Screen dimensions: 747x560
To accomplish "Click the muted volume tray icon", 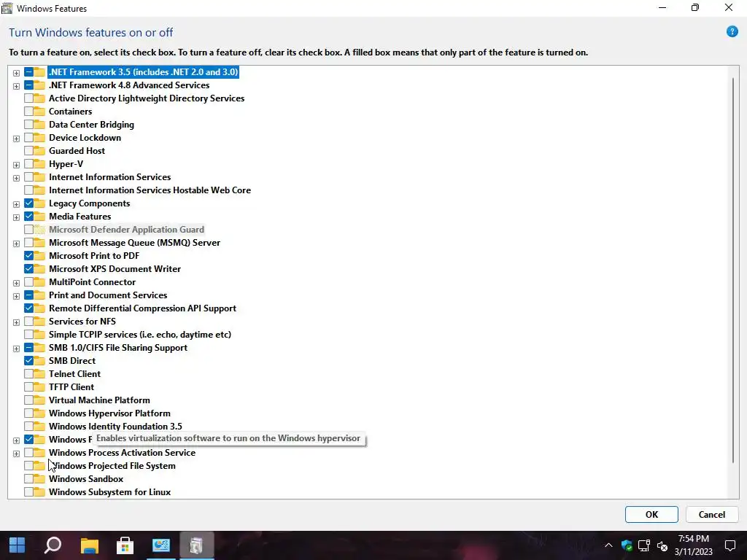I will [x=662, y=545].
